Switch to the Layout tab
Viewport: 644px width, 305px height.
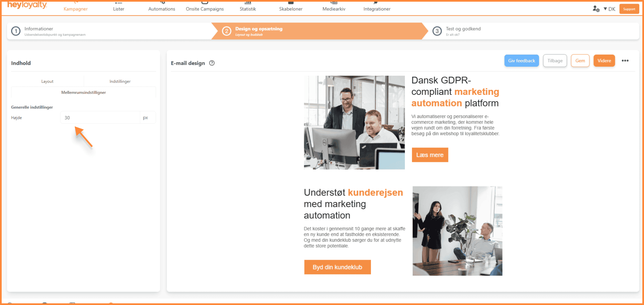(x=47, y=81)
